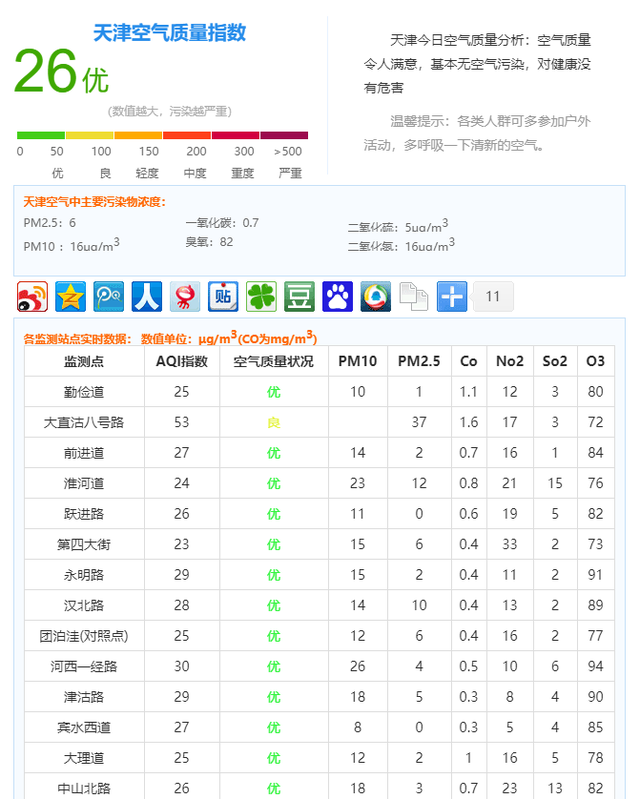Select the 中山北路 station name
The height and width of the screenshot is (799, 640).
tap(84, 788)
